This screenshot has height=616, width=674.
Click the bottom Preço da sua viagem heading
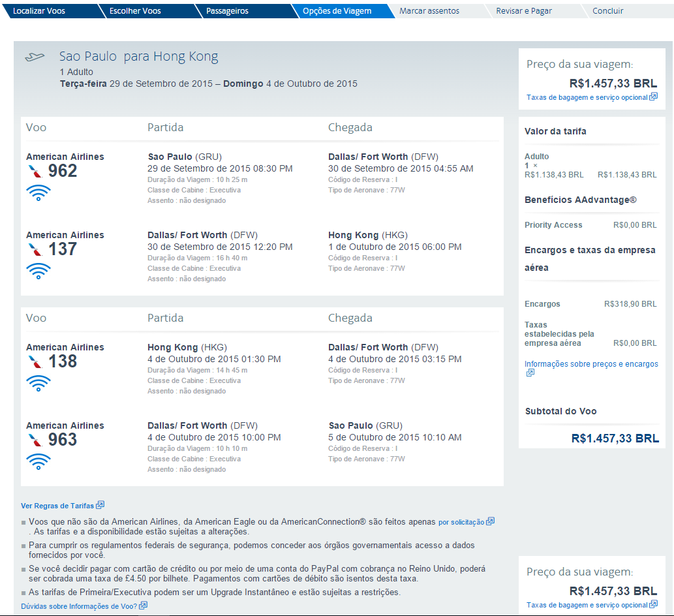click(579, 572)
